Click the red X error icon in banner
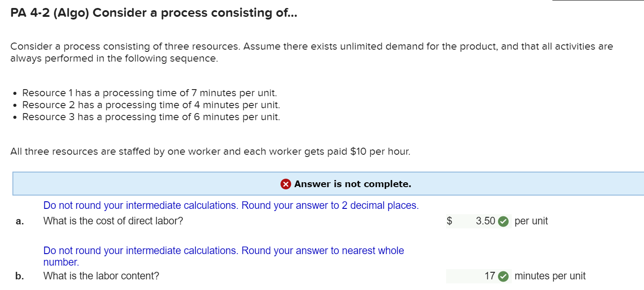The image size is (644, 290). 286,184
